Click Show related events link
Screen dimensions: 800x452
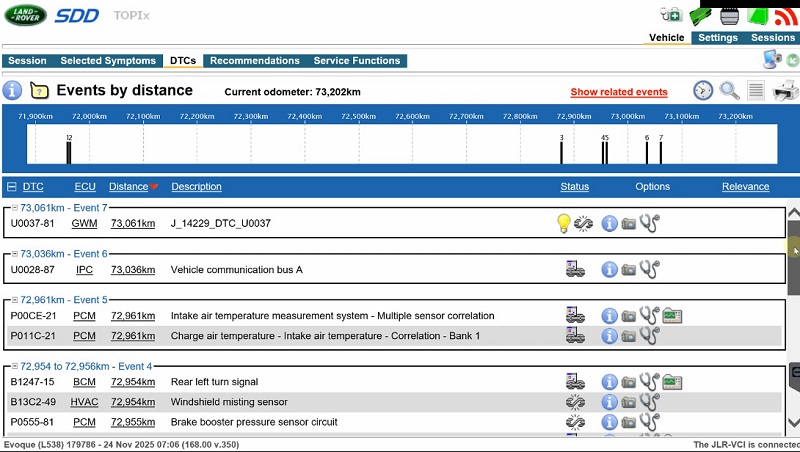point(619,92)
